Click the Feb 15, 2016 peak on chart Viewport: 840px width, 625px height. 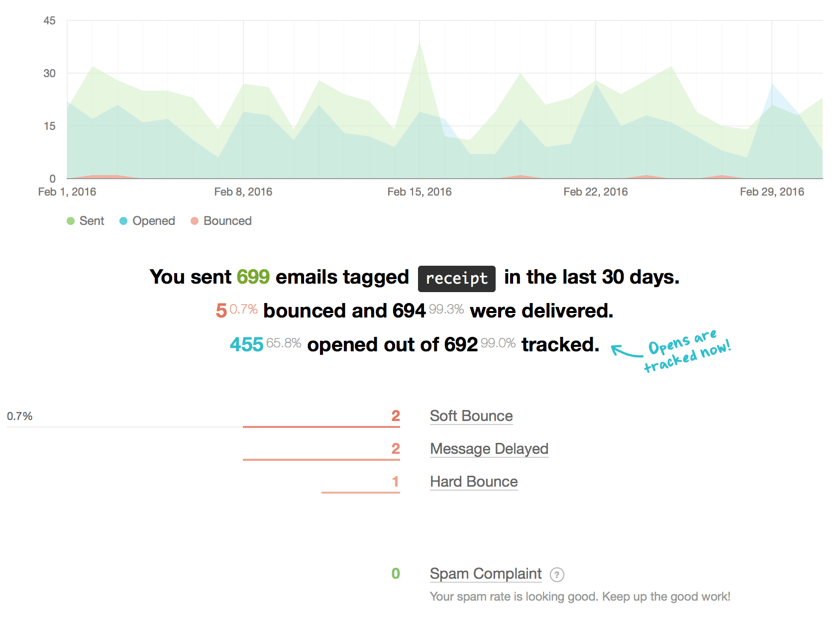point(420,43)
